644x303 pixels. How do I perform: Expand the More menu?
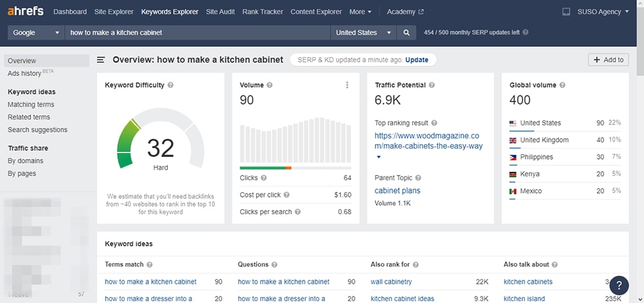(360, 12)
